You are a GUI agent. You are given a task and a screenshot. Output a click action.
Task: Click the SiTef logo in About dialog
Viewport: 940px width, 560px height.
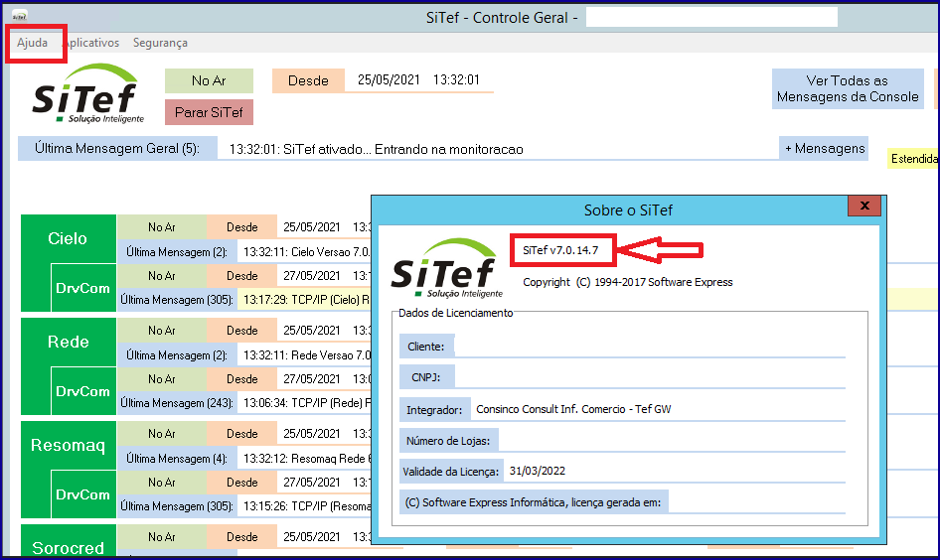446,268
